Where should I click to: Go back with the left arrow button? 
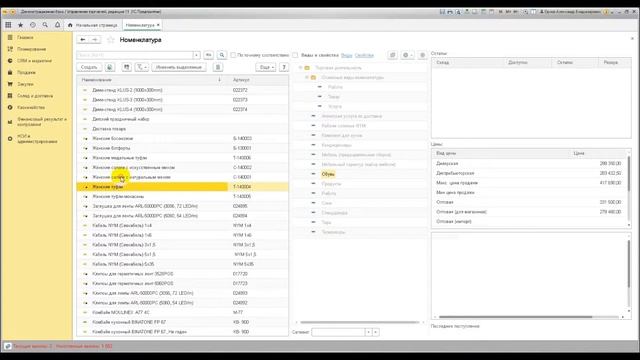83,40
